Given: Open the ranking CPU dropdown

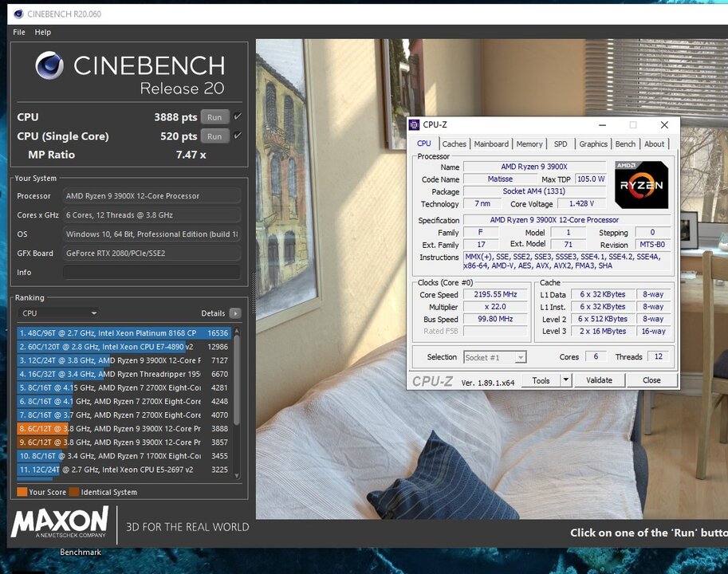Looking at the screenshot, I should click(x=59, y=313).
